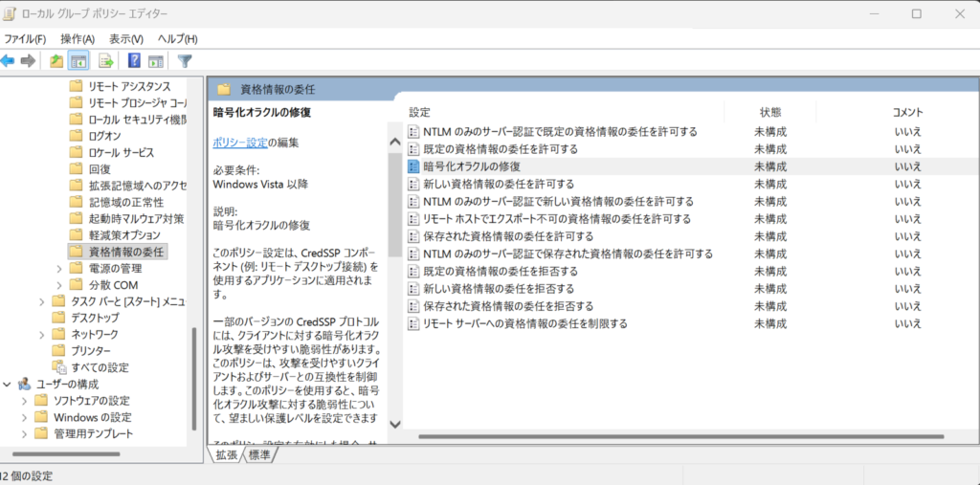
Task: Collapse the ユーザーの構成 node
Action: (7, 384)
